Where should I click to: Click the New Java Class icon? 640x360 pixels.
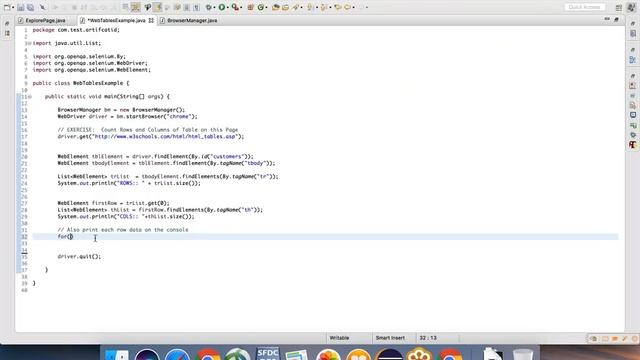pos(260,7)
